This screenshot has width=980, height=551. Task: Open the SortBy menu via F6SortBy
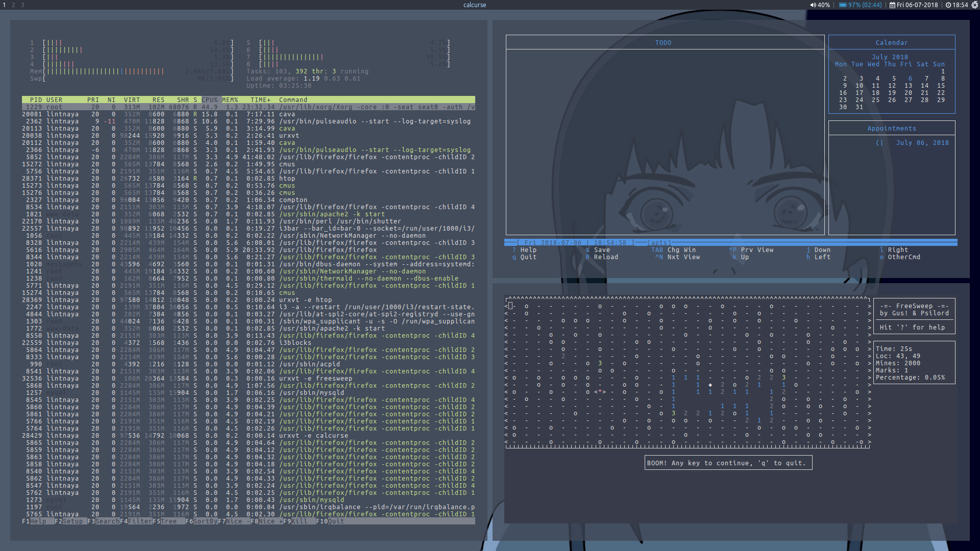[x=200, y=521]
